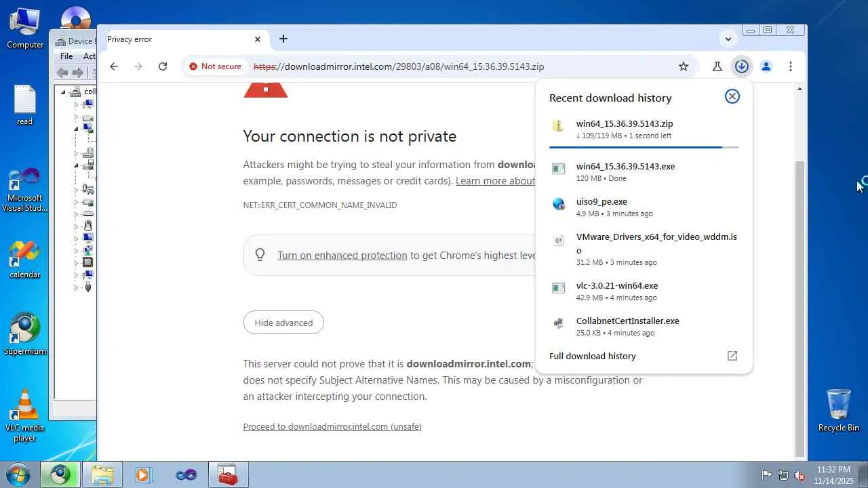Open the Action Center flag in the tray
Image resolution: width=868 pixels, height=488 pixels.
tap(767, 475)
